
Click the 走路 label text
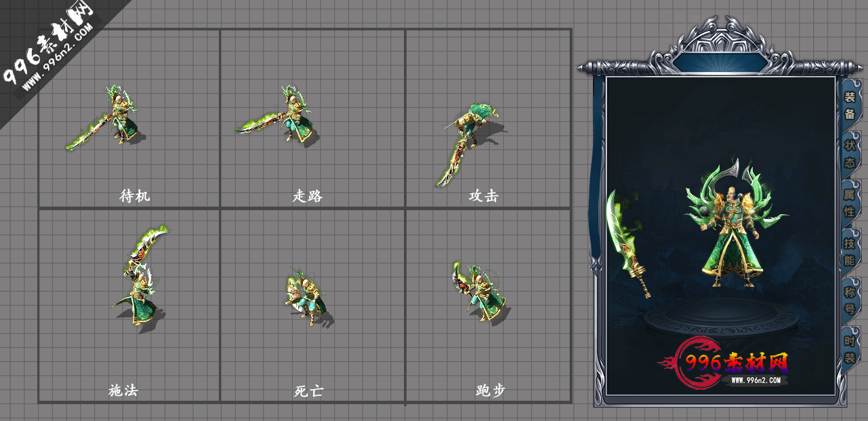pos(308,196)
